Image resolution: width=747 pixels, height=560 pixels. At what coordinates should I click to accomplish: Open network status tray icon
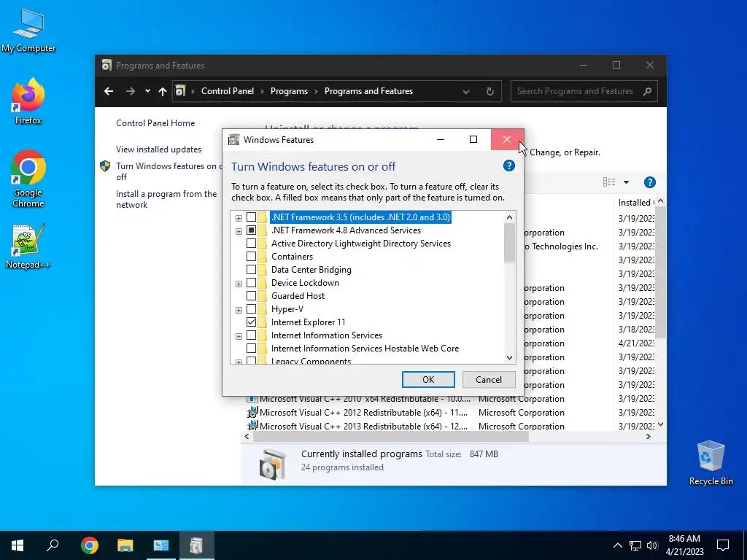tap(635, 545)
